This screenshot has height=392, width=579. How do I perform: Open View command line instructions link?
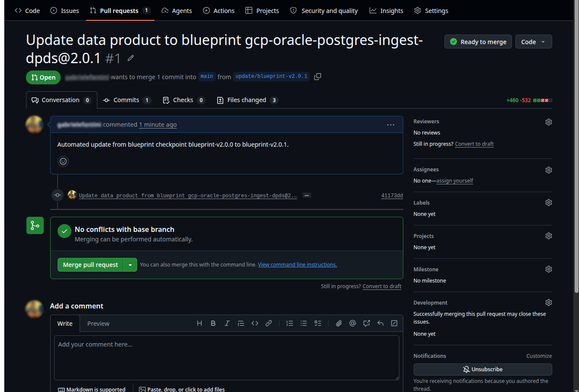[x=297, y=265]
